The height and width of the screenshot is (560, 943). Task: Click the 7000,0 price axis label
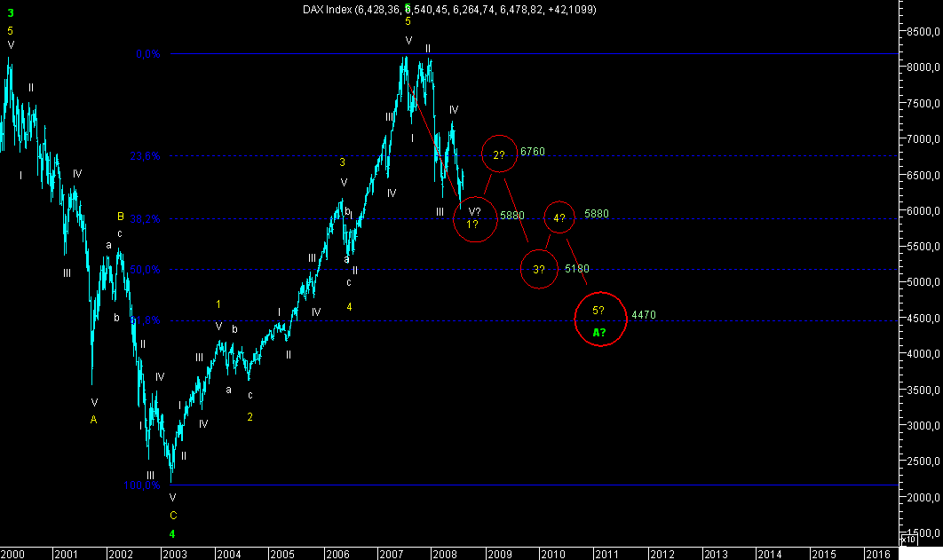pos(923,138)
